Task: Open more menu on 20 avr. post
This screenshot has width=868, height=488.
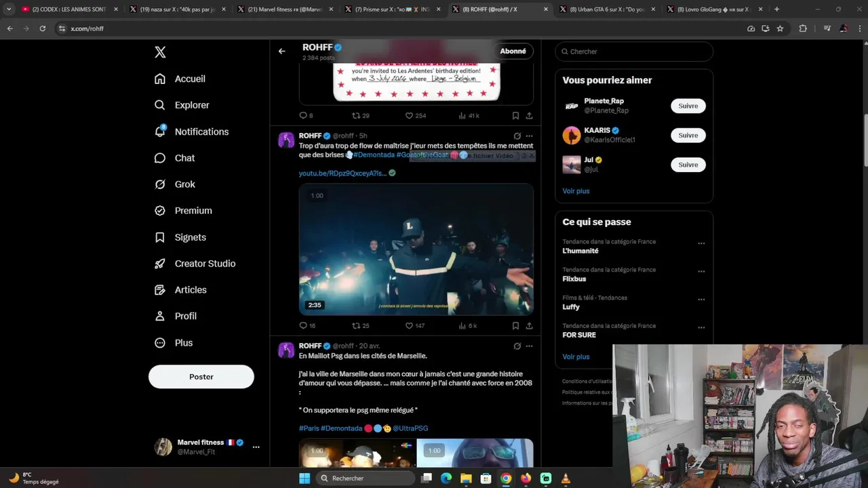Action: [529, 346]
